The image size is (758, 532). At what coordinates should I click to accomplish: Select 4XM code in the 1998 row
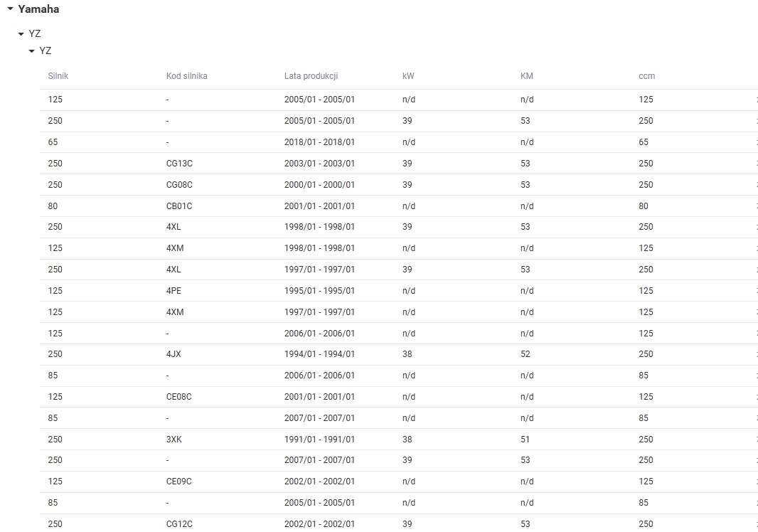pyautogui.click(x=175, y=248)
